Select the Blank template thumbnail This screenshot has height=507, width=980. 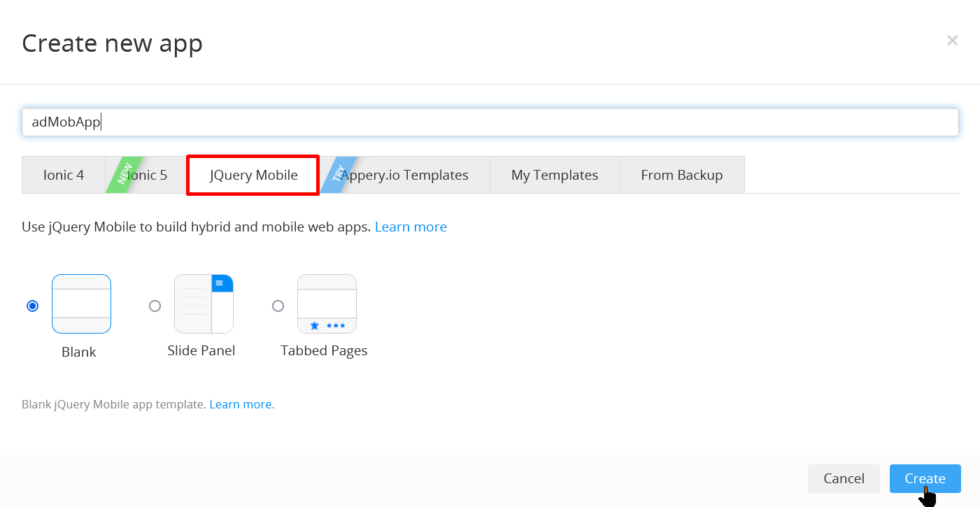click(81, 304)
